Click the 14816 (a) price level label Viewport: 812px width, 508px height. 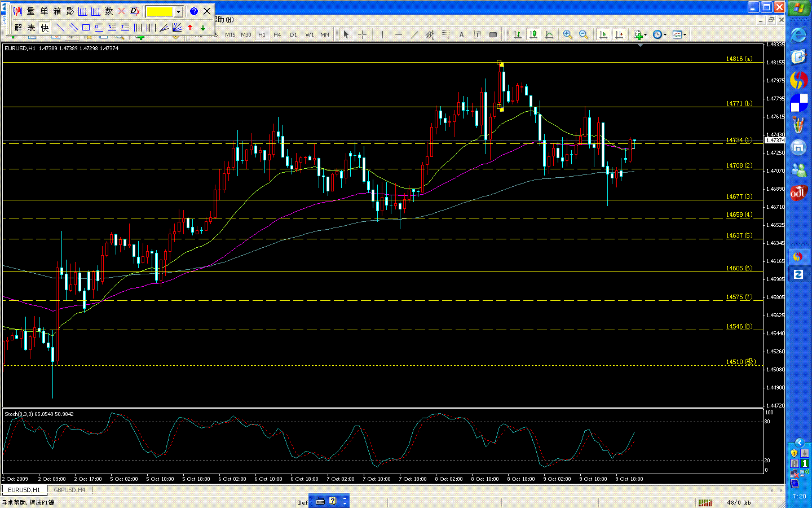pos(739,59)
